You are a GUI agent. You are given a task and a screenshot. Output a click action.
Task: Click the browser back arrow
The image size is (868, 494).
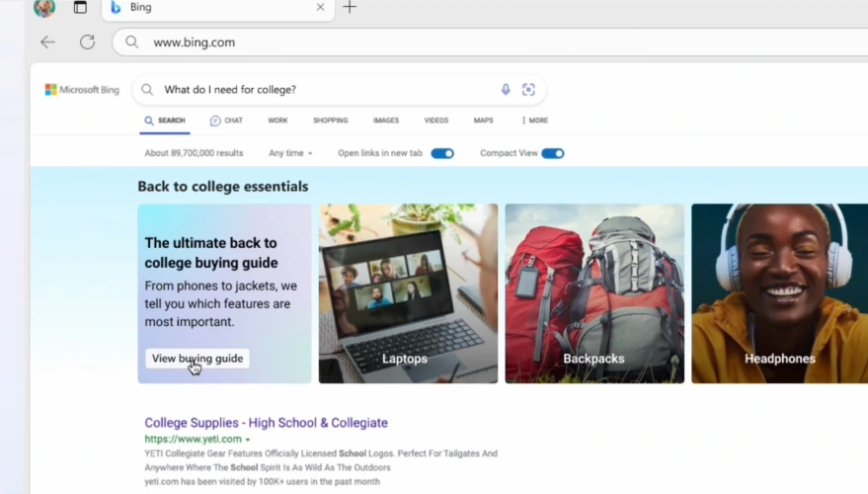coord(47,42)
